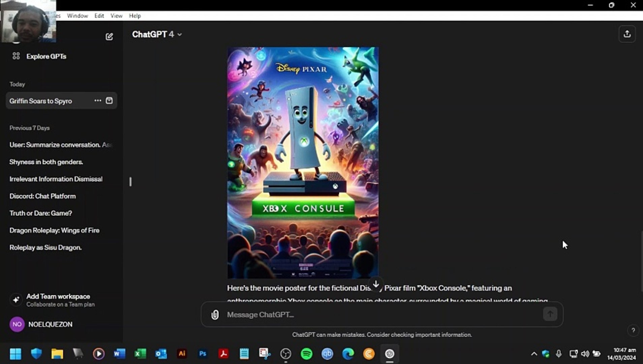Click Add Team workspace
Viewport: 643px width, 364px height.
click(x=61, y=300)
